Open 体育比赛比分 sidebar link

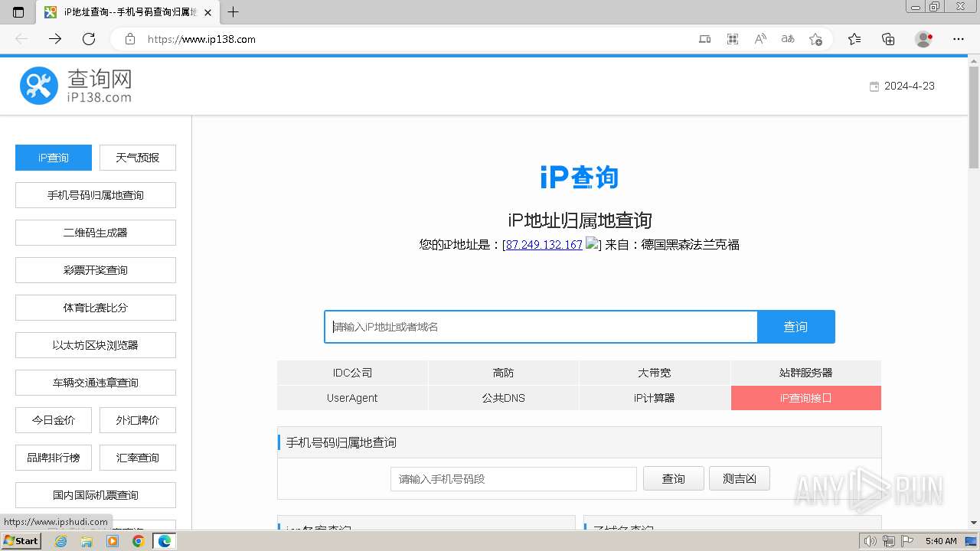click(x=96, y=308)
